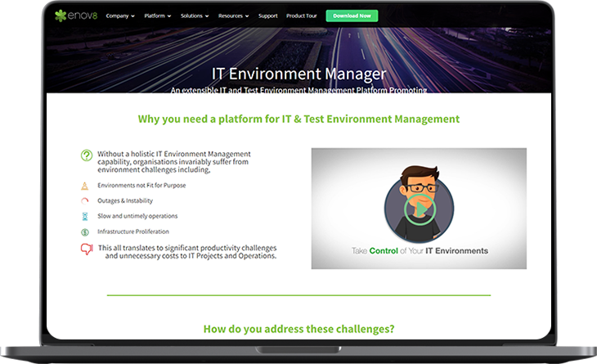This screenshot has width=597, height=364.
Task: Select the 'Outages & Instability' text
Action: click(125, 200)
